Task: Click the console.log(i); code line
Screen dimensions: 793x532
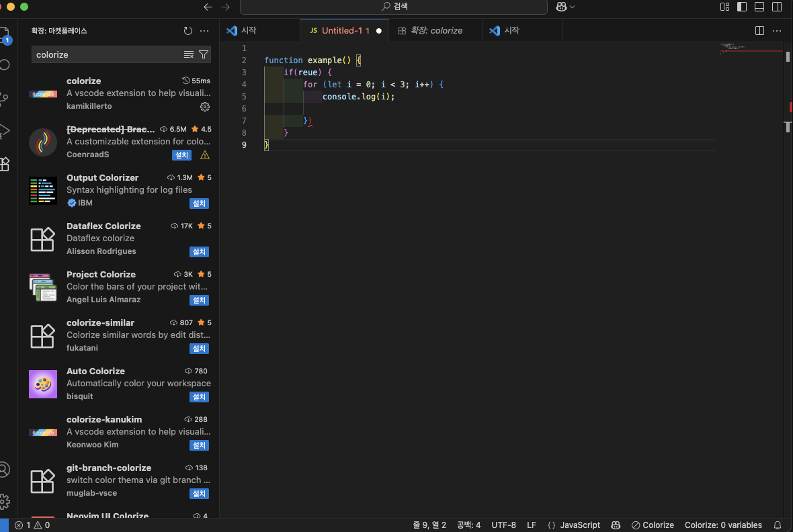Action: [x=358, y=97]
